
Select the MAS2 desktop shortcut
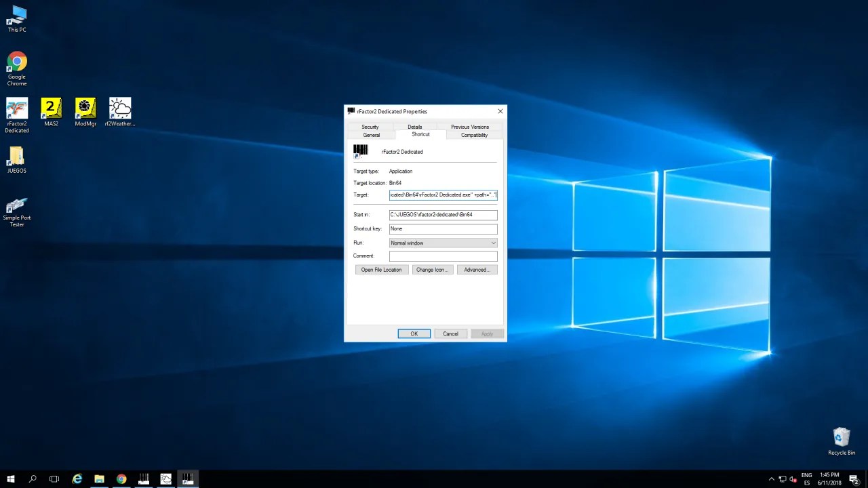(52, 113)
